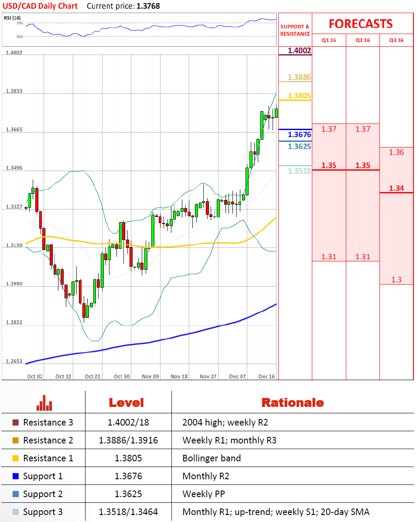The height and width of the screenshot is (522, 420).
Task: Click the Q3 16 forecast high 1.36
Action: [396, 152]
